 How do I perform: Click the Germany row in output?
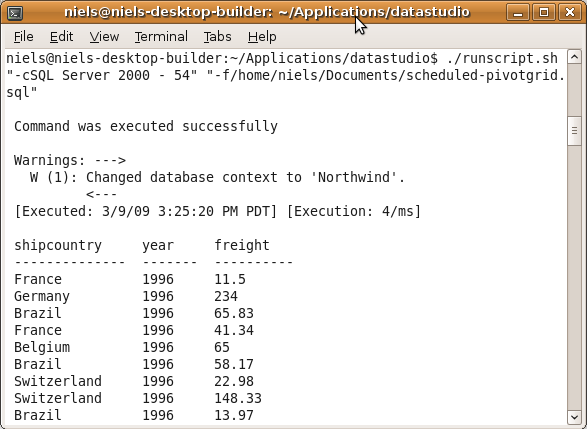click(x=126, y=296)
